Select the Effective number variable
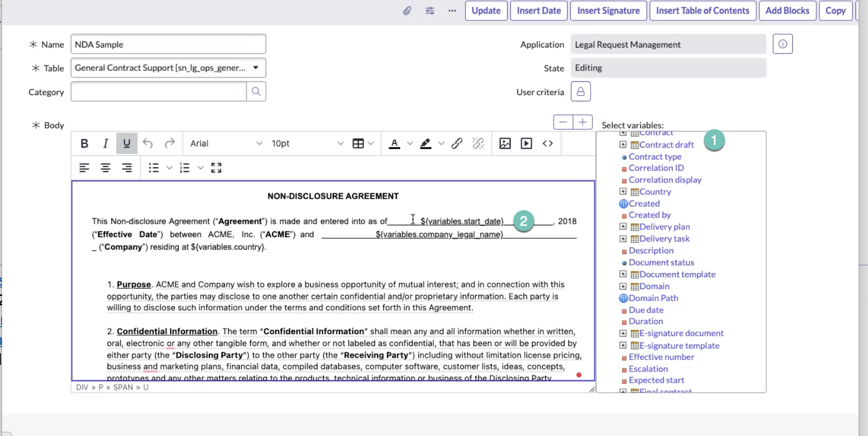The height and width of the screenshot is (436, 868). click(x=662, y=357)
